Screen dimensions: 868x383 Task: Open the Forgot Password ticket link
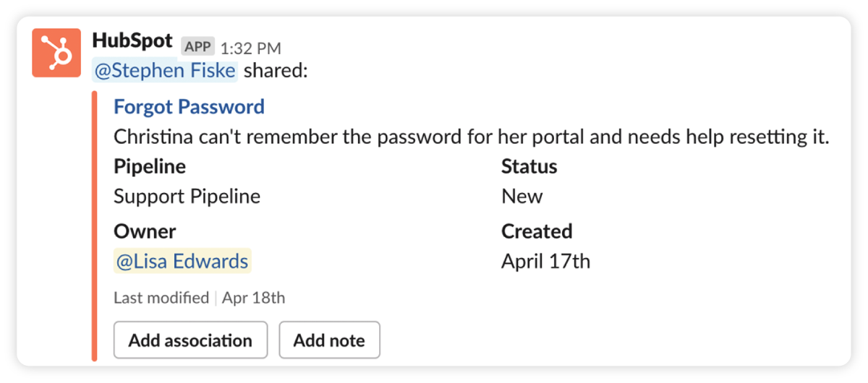(189, 107)
